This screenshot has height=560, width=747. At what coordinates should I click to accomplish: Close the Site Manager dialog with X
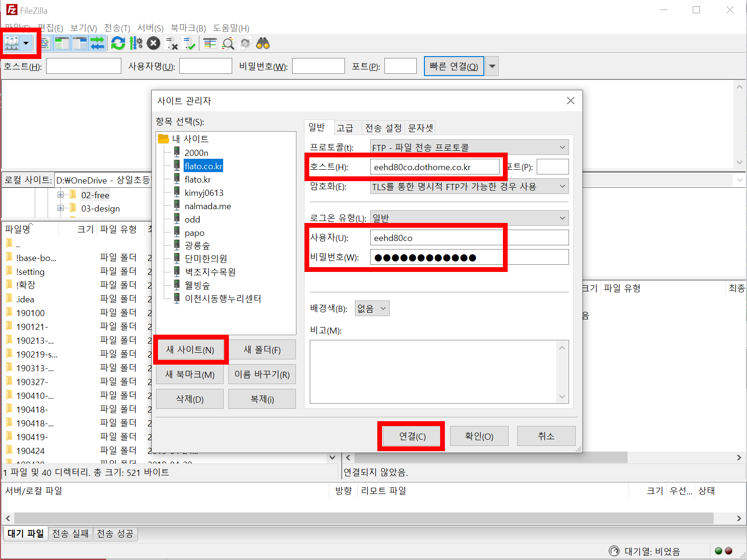(x=571, y=101)
